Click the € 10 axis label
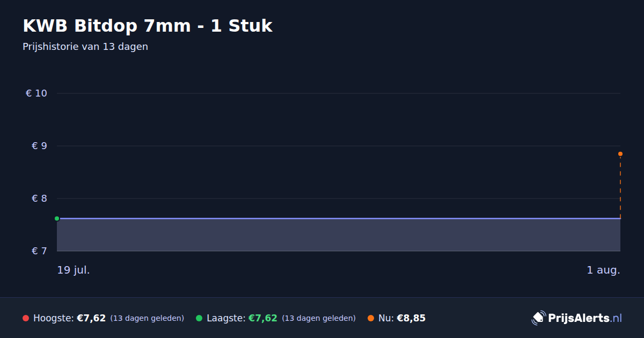 click(x=36, y=93)
